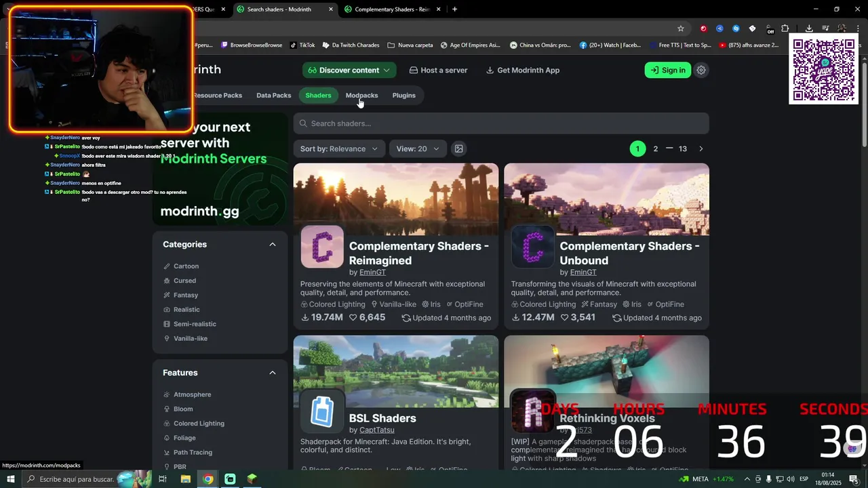The width and height of the screenshot is (868, 488).
Task: Filter by Semi-realistic category
Action: point(189,324)
